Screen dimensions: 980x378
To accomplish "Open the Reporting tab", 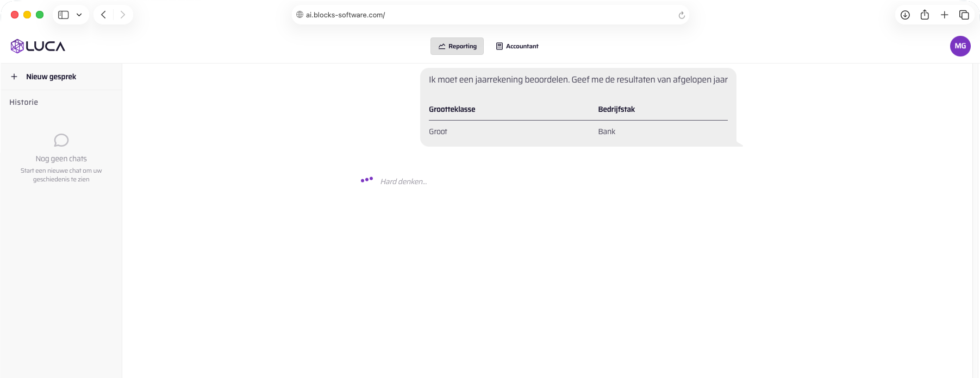I will tap(457, 46).
